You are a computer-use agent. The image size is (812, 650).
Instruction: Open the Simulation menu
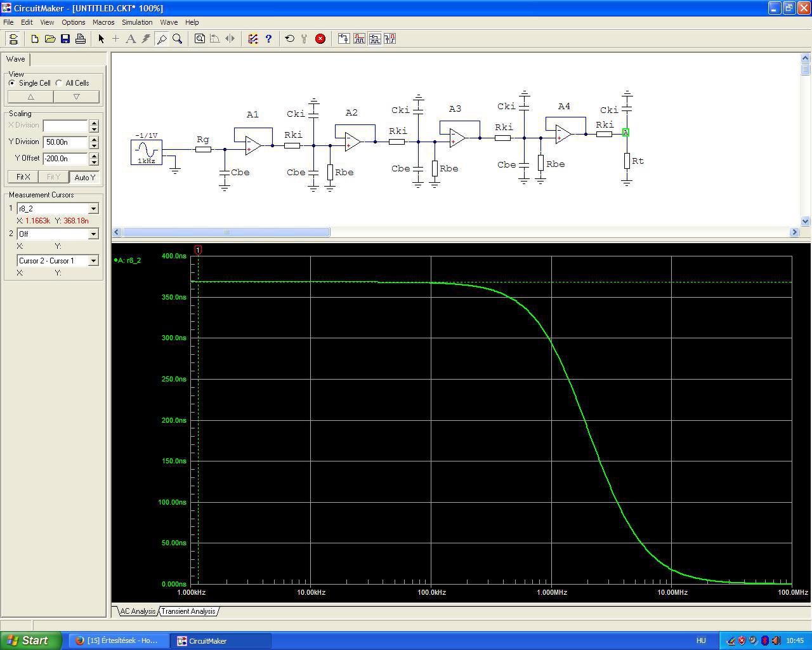point(137,22)
